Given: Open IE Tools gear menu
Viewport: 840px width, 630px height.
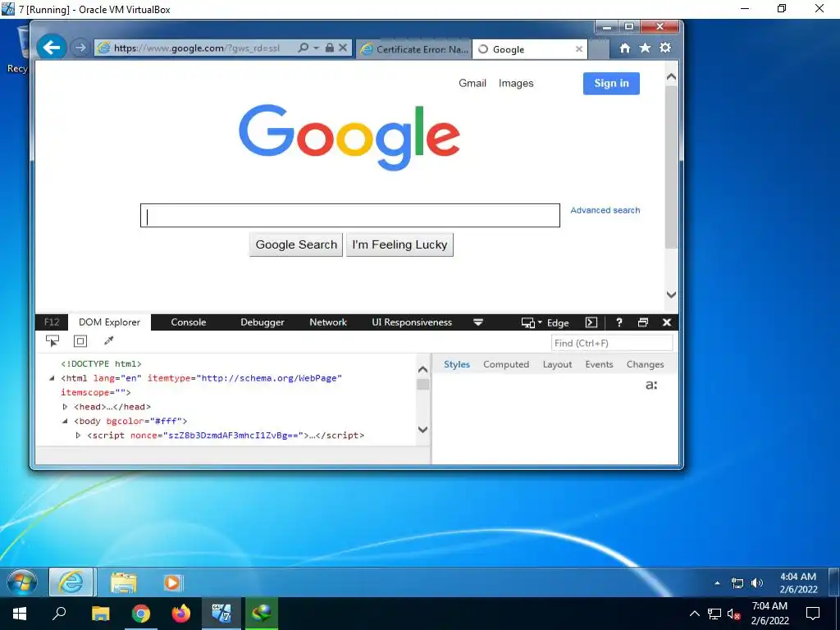Looking at the screenshot, I should click(x=665, y=48).
